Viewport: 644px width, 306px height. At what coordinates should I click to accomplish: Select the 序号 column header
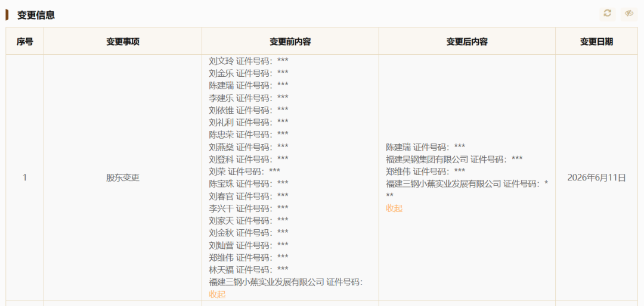pos(24,42)
